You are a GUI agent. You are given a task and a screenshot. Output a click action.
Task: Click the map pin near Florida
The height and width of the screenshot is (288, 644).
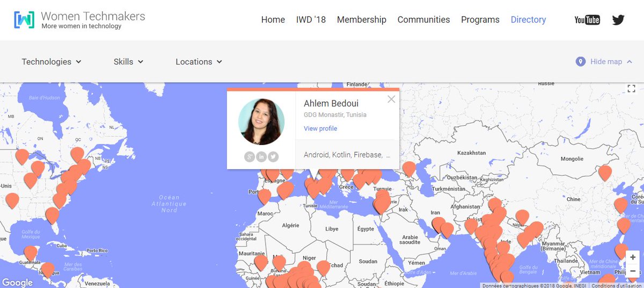[52, 215]
